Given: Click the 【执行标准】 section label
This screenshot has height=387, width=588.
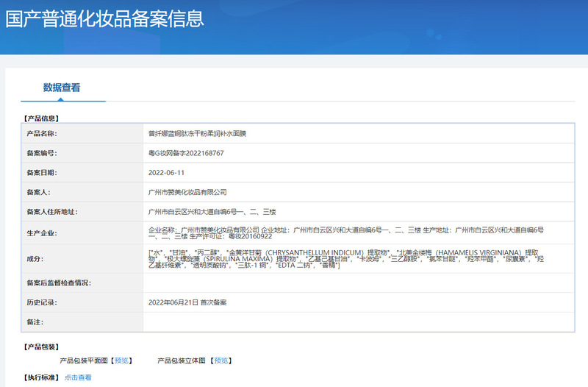Looking at the screenshot, I should (x=41, y=377).
